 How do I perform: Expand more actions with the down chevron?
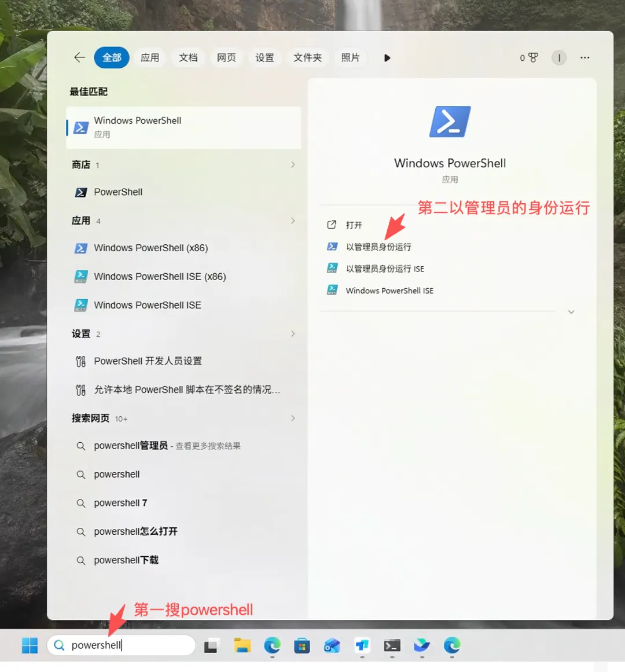pos(571,312)
